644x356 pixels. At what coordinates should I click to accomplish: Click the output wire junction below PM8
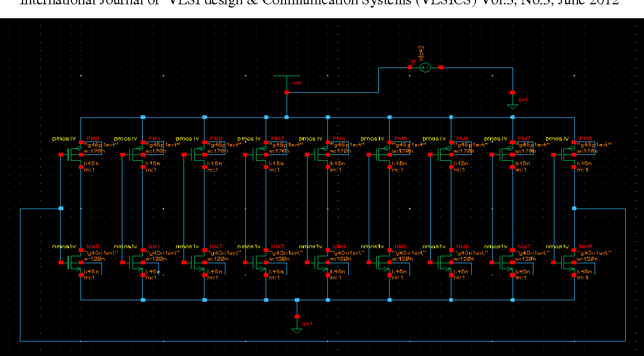point(574,208)
